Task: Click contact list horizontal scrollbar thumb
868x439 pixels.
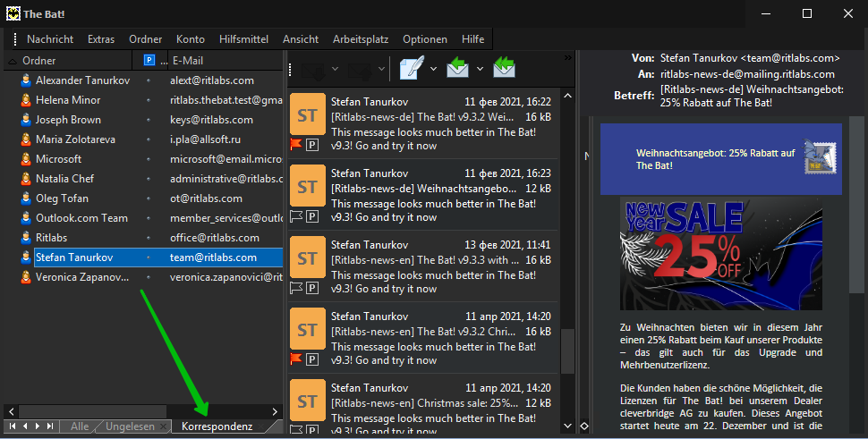Action: [92, 411]
